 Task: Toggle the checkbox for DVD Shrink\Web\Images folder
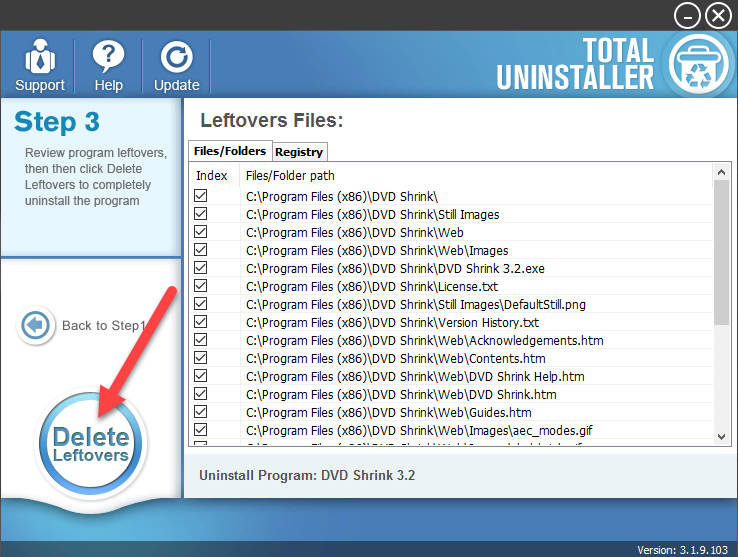pos(201,250)
